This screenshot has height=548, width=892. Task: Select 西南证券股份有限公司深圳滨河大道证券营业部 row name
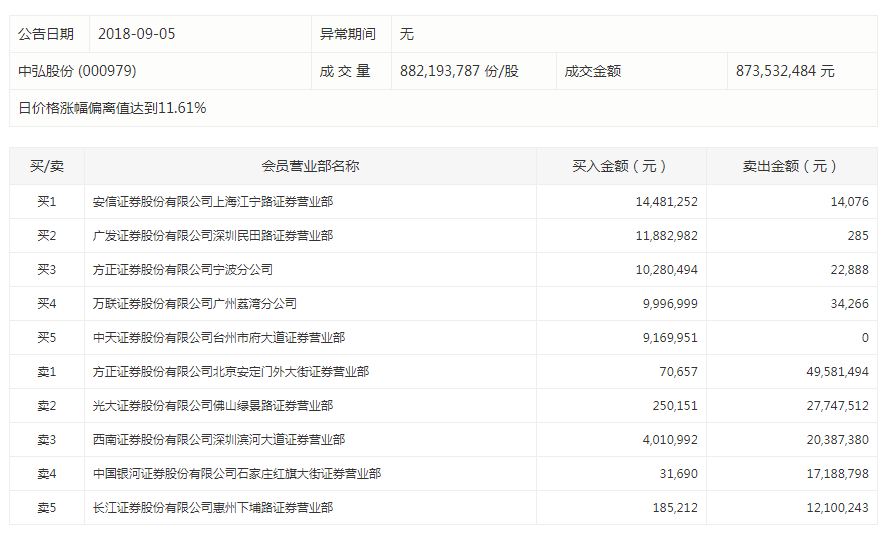click(219, 440)
